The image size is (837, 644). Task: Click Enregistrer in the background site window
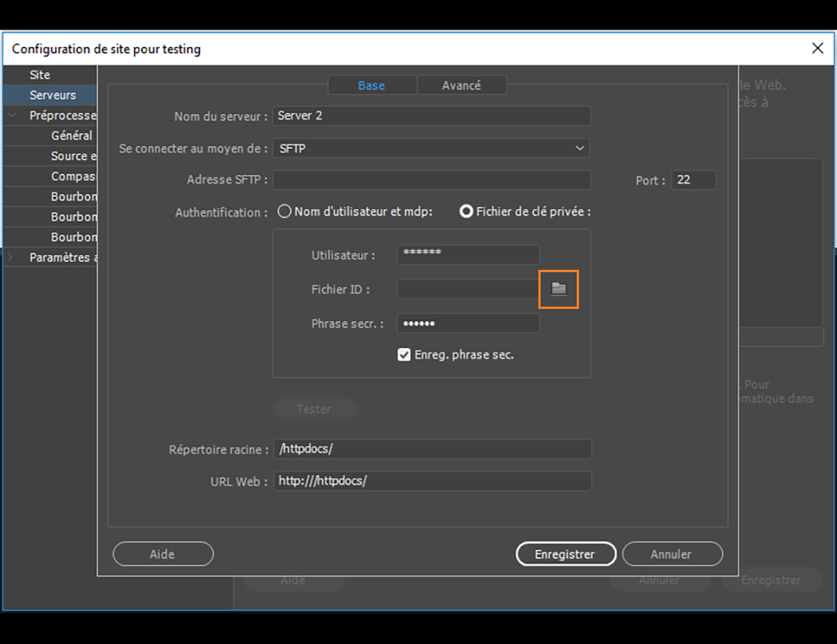tap(772, 580)
